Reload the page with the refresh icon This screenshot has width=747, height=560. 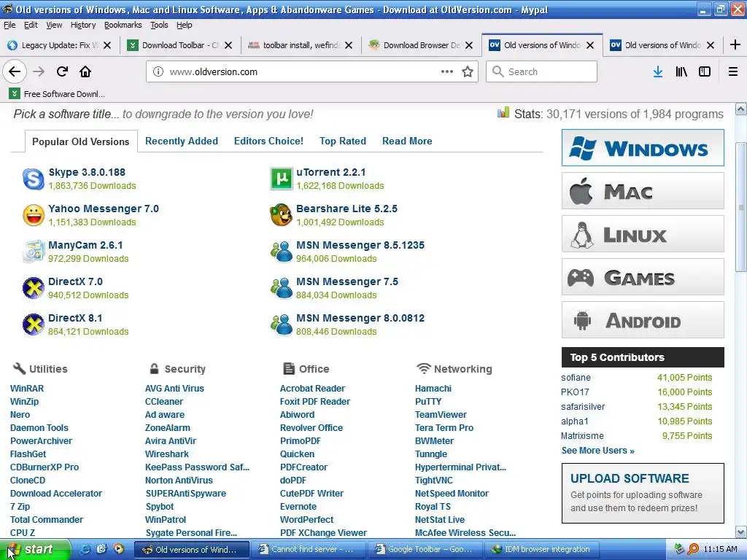coord(63,71)
